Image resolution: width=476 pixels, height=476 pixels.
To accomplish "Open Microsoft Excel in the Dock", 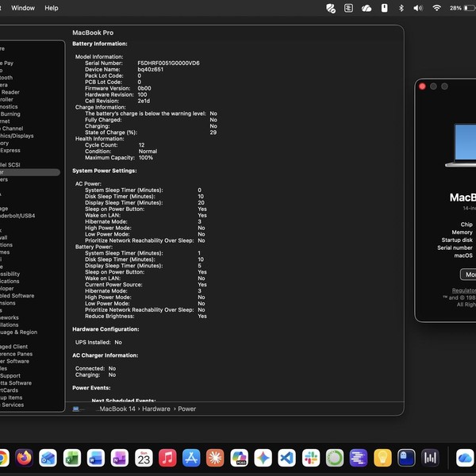I will click(72, 458).
